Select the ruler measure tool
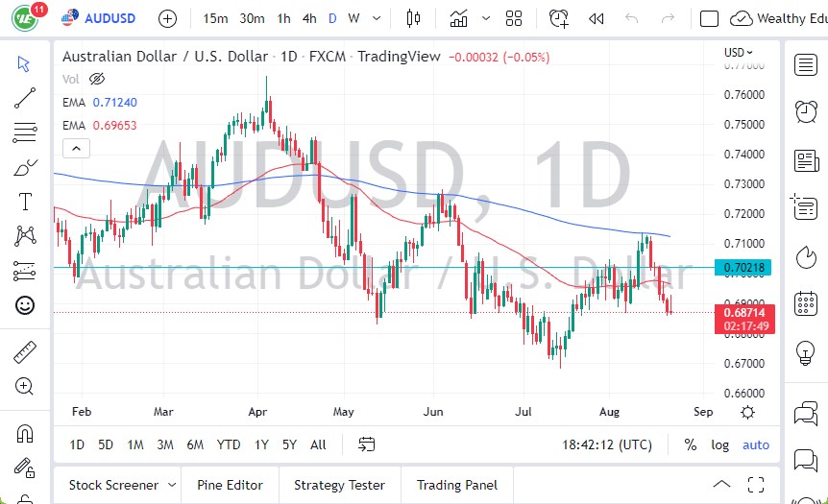Screen dimensions: 828x504 tap(26, 352)
